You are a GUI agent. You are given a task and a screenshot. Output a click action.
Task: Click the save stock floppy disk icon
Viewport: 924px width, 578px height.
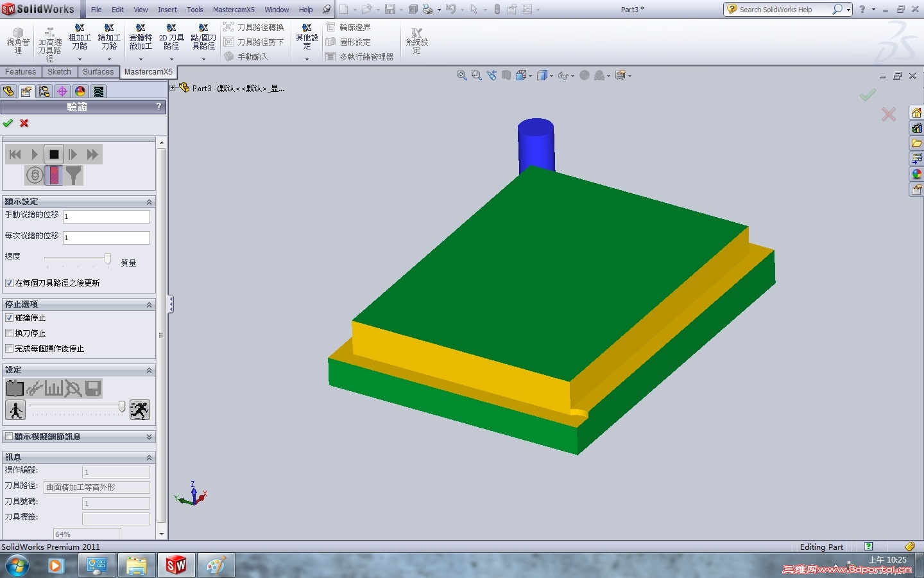click(93, 388)
